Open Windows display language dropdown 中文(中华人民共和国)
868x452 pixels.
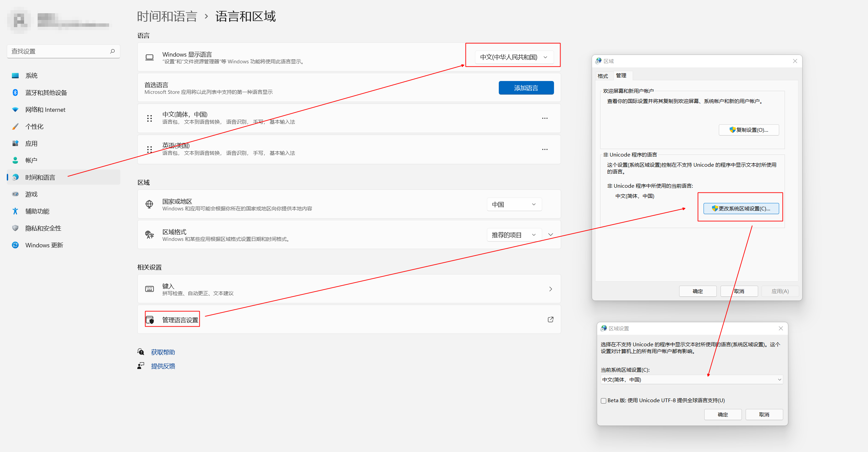click(x=514, y=57)
